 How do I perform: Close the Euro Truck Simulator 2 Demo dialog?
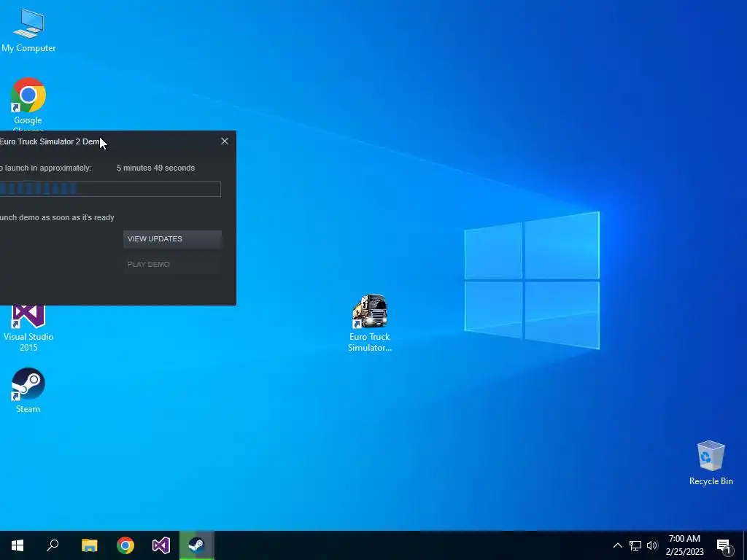225,141
